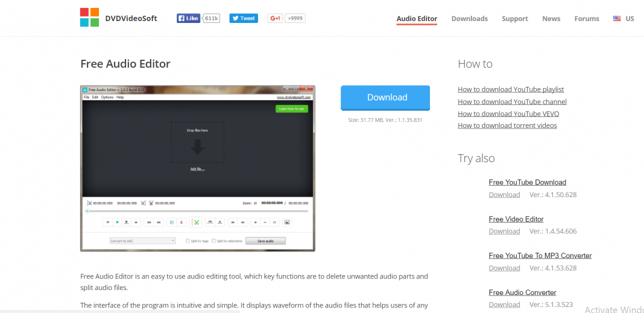
Task: Click Download under Free YouTube To MP3 Converter
Action: 504,268
